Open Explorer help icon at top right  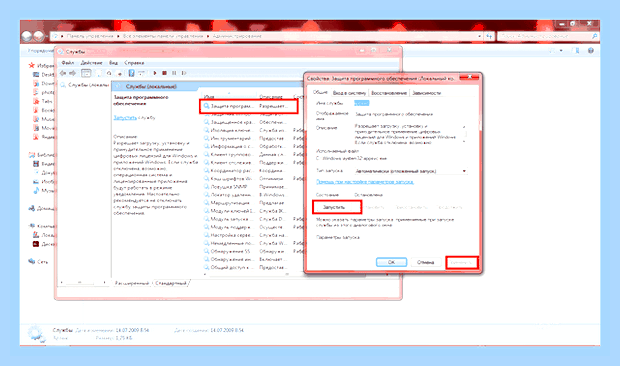tap(591, 51)
